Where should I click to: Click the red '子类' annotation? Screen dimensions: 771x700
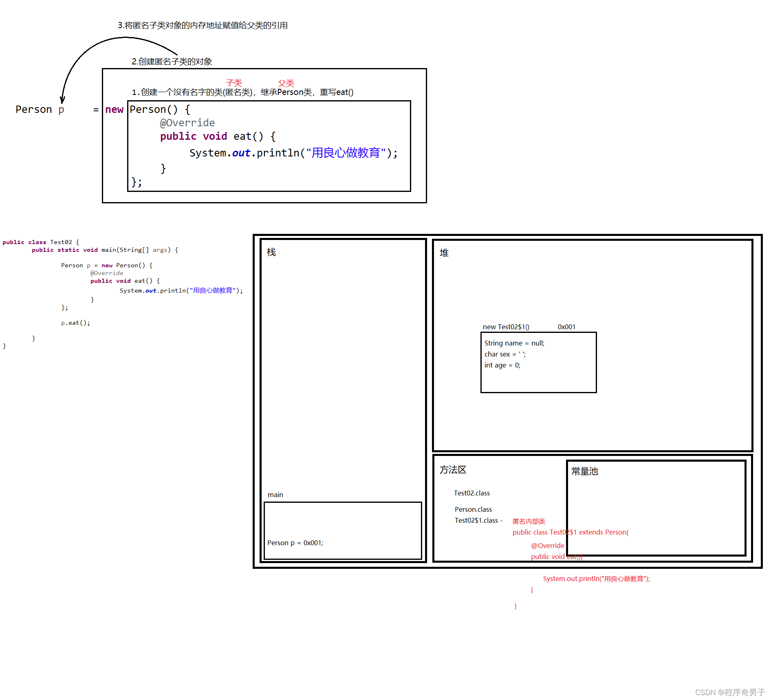tap(234, 82)
